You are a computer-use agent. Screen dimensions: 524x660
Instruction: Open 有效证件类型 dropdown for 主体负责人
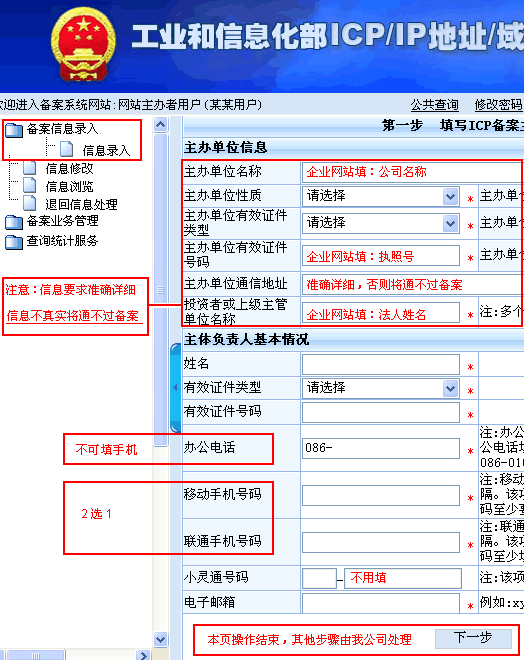click(380, 388)
